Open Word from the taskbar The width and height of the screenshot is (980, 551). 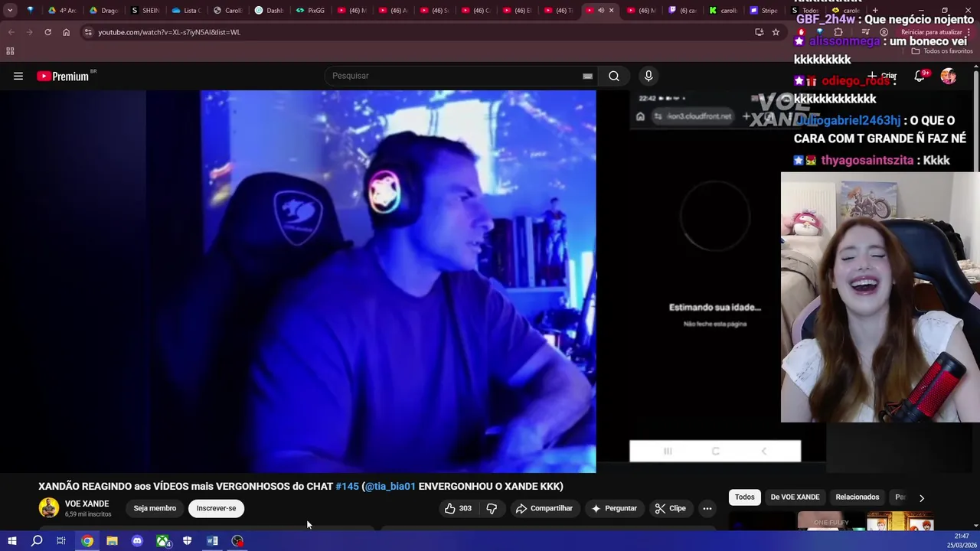[x=213, y=541]
